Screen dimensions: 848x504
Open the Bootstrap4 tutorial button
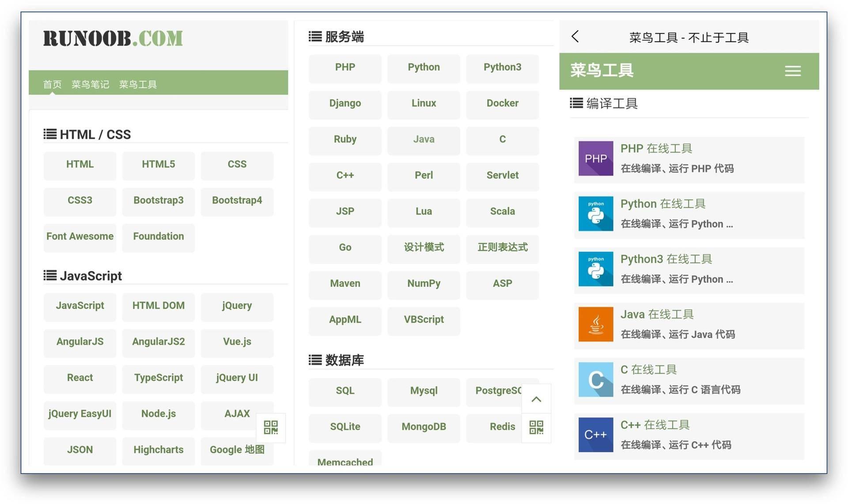(x=237, y=201)
